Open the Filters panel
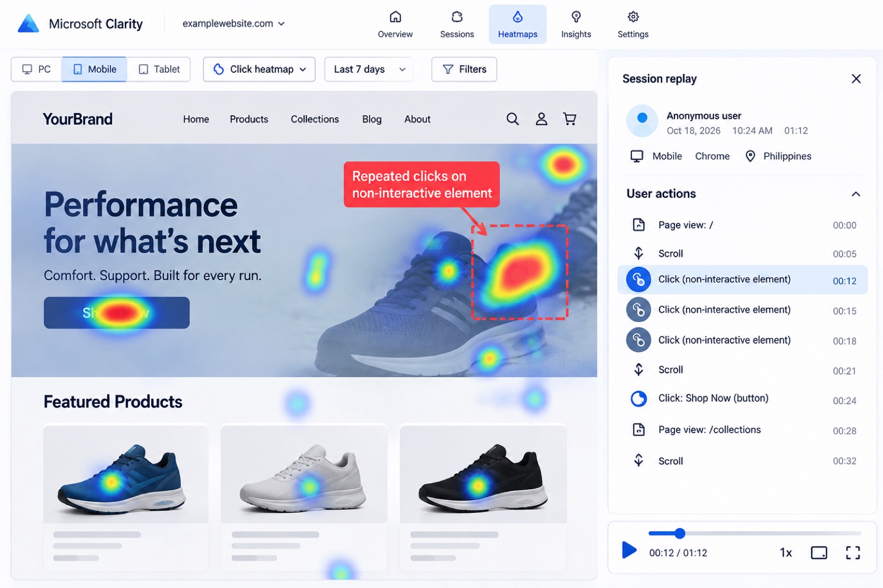 [x=464, y=70]
